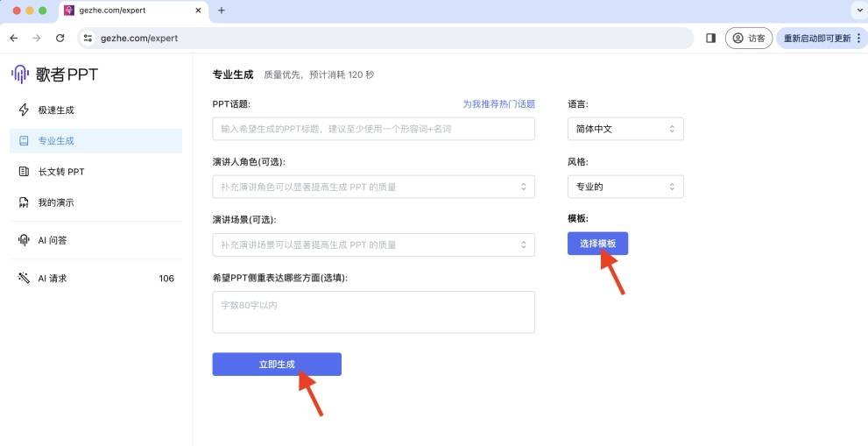
Task: Click the magic wand icon beside AI 请求
Action: pyautogui.click(x=24, y=278)
